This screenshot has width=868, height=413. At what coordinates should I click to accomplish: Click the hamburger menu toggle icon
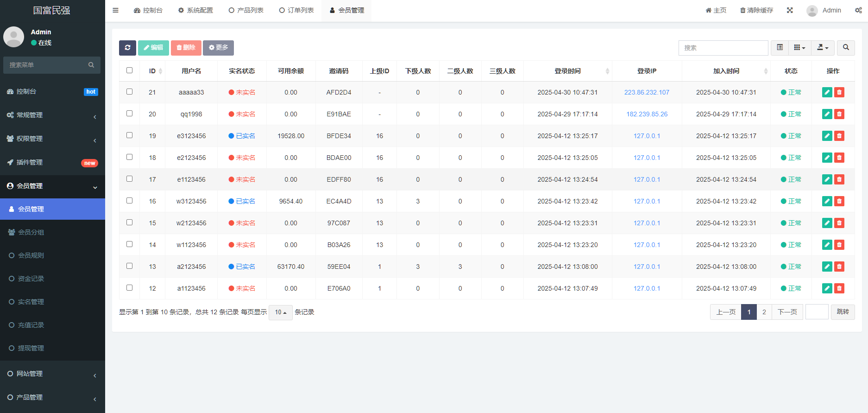(115, 10)
